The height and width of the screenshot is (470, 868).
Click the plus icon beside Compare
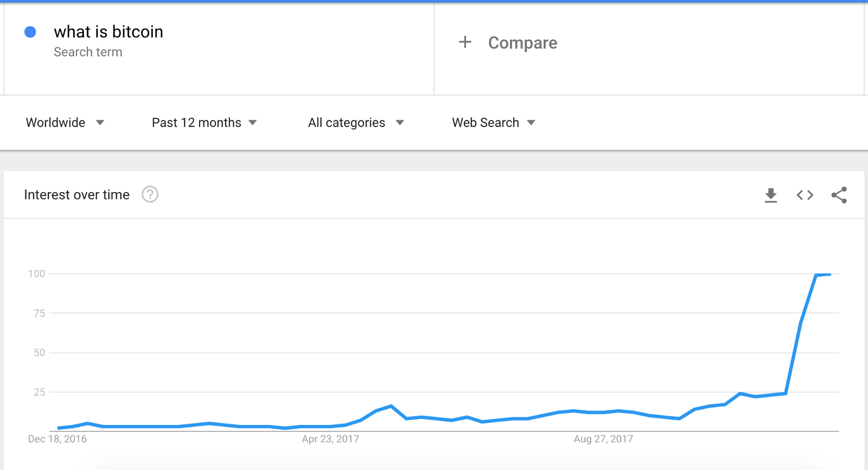465,42
